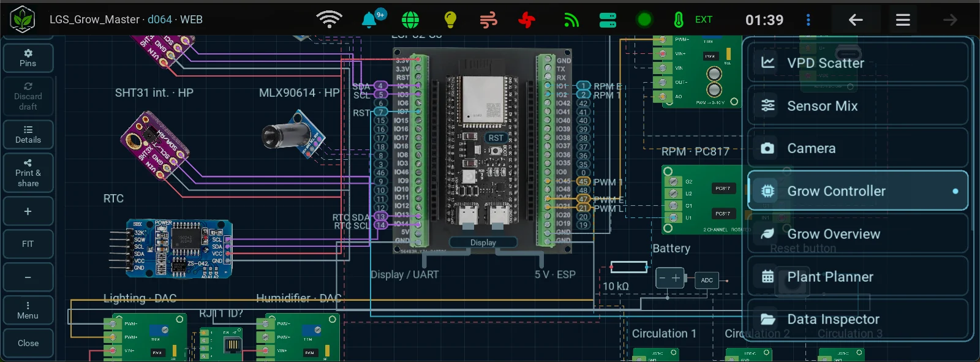Screen dimensions: 980x362
Task: Select Grow Controller menu entry
Action: (x=858, y=191)
